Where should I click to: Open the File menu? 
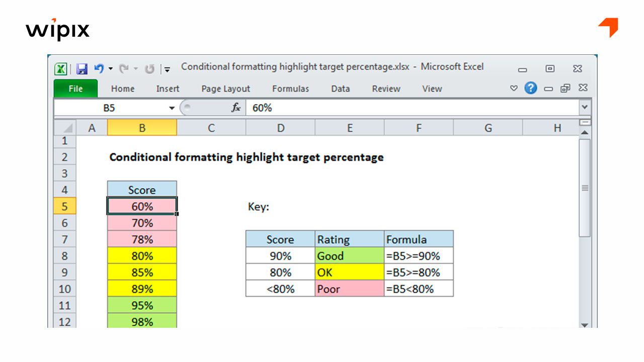click(x=74, y=88)
